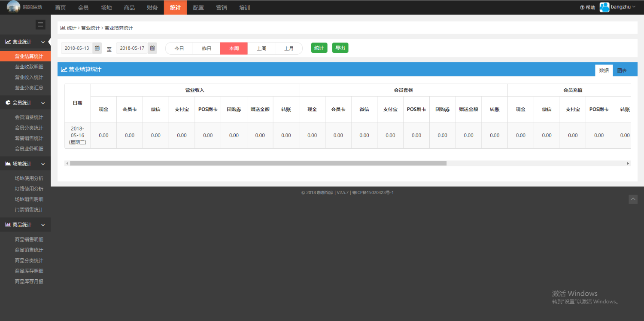This screenshot has height=321, width=644.
Task: Switch to the 数据 tab
Action: (604, 70)
